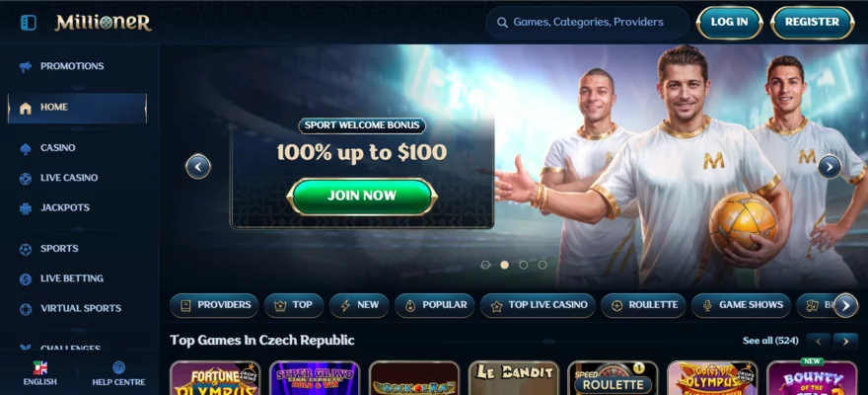Select the fourth banner slide dot
868x395 pixels.
(x=542, y=265)
